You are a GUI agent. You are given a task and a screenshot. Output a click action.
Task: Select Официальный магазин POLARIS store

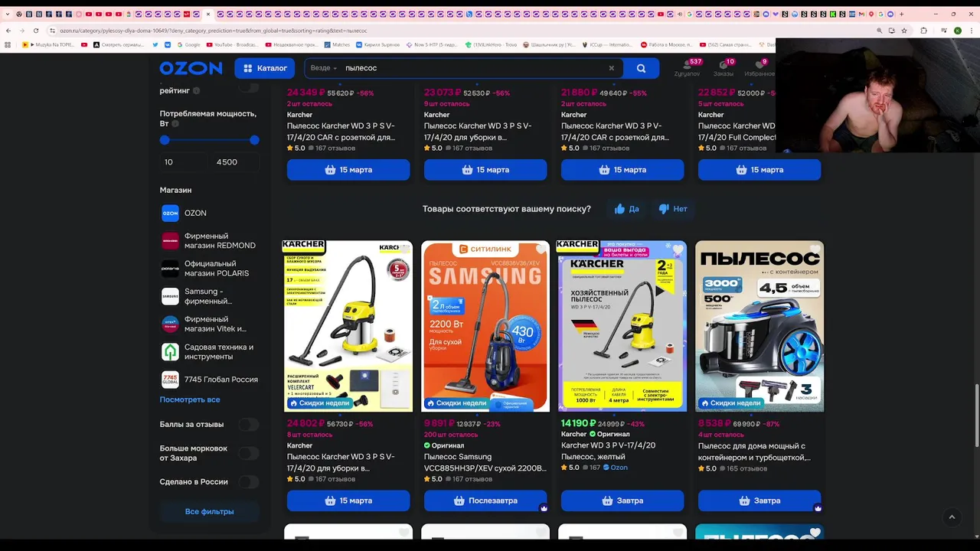click(x=209, y=269)
